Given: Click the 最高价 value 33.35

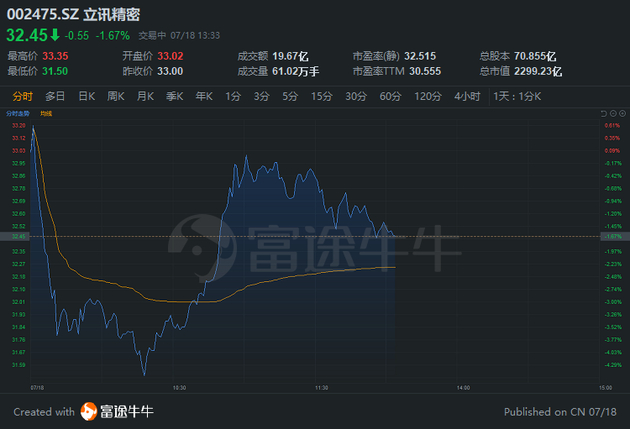Looking at the screenshot, I should coord(55,56).
